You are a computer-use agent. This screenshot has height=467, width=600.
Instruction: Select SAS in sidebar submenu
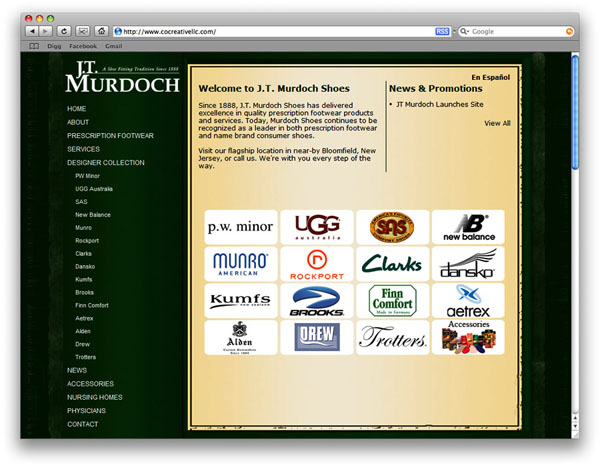click(81, 202)
